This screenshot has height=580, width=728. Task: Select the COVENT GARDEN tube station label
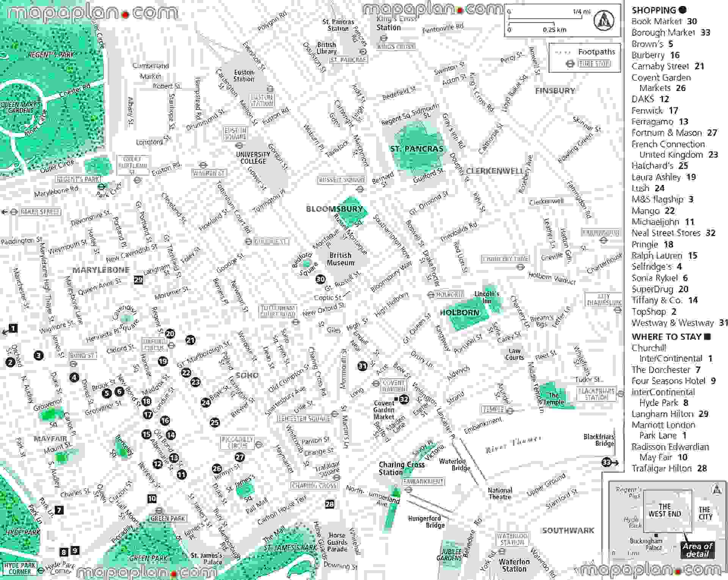(x=394, y=386)
